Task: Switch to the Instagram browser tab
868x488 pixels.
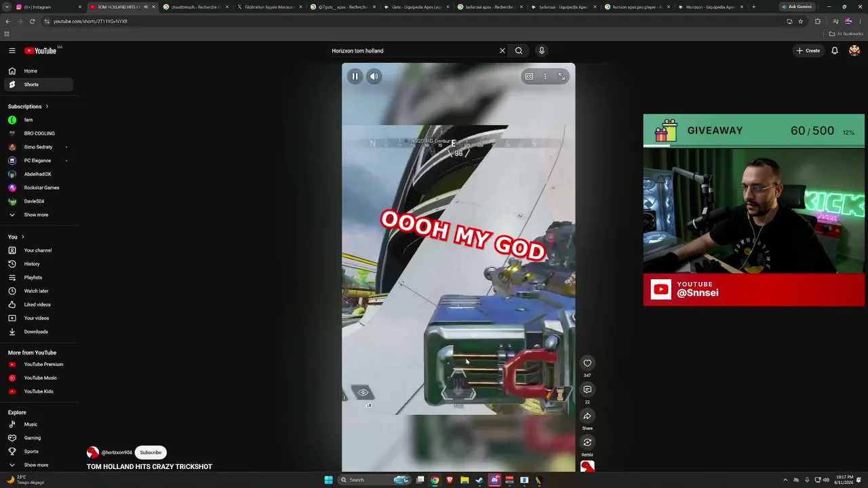Action: [x=47, y=7]
